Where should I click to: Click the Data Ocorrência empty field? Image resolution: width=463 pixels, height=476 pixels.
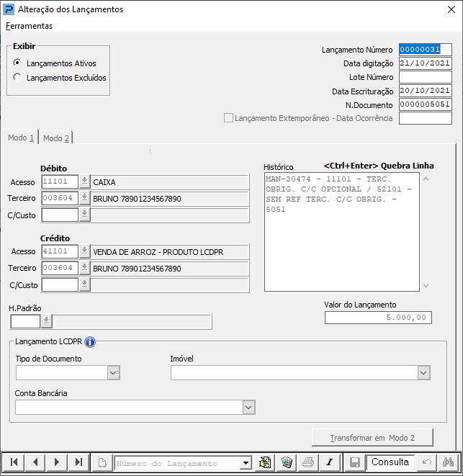(x=426, y=118)
